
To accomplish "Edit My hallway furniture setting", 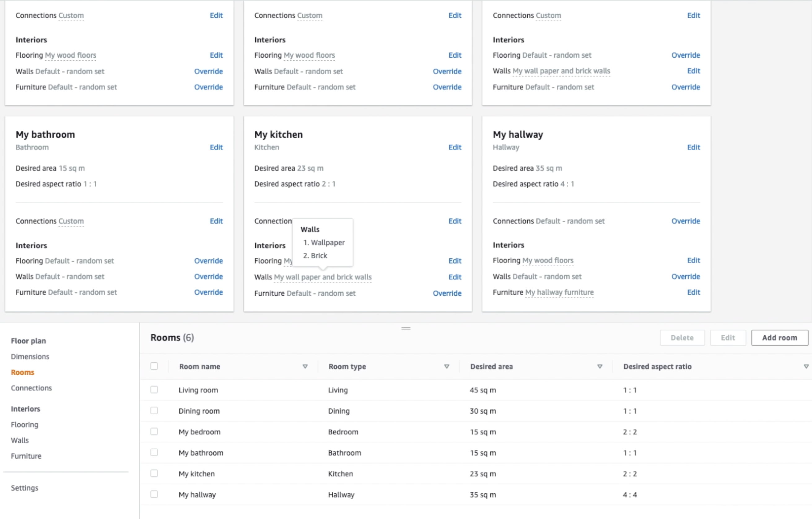I will pyautogui.click(x=693, y=292).
